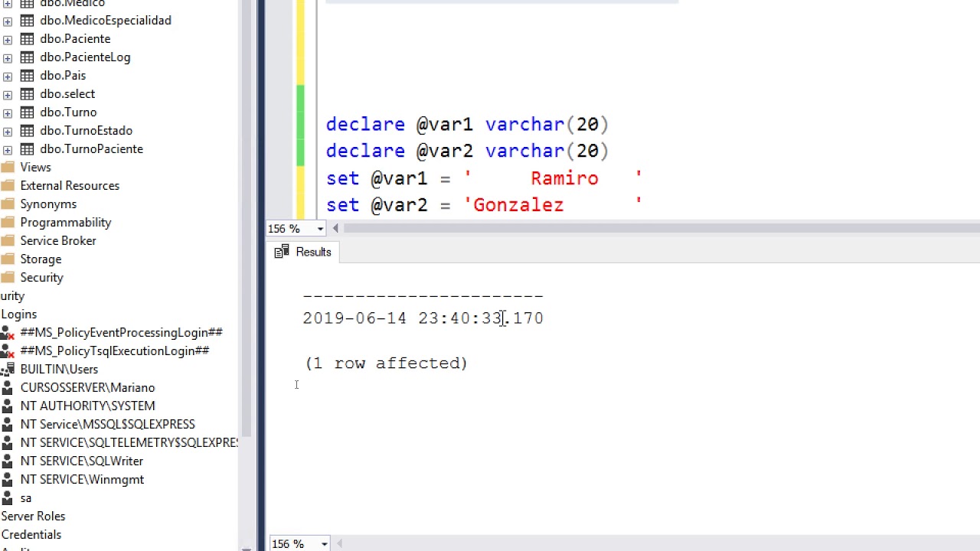Open the editor zoom level dropdown
980x551 pixels.
point(320,229)
